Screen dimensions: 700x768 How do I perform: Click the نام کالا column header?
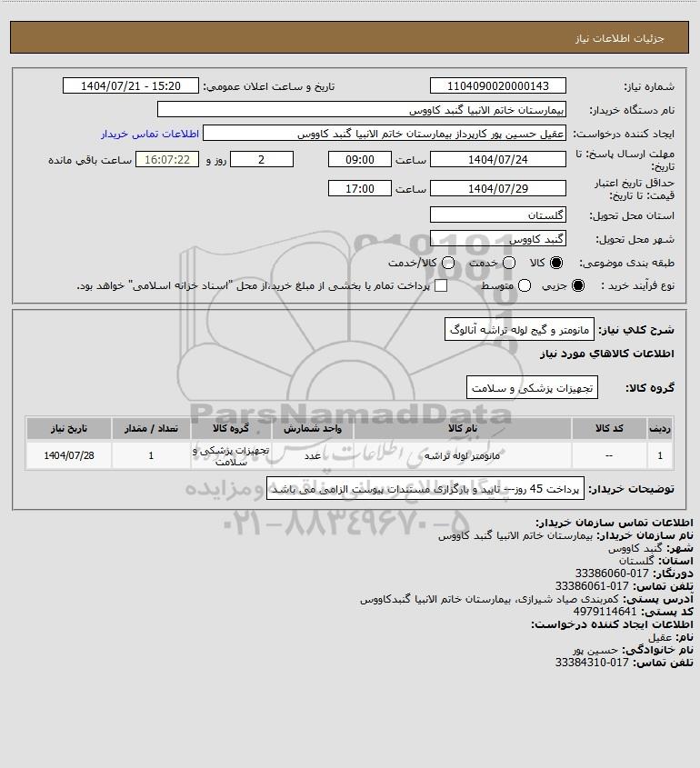tap(462, 429)
